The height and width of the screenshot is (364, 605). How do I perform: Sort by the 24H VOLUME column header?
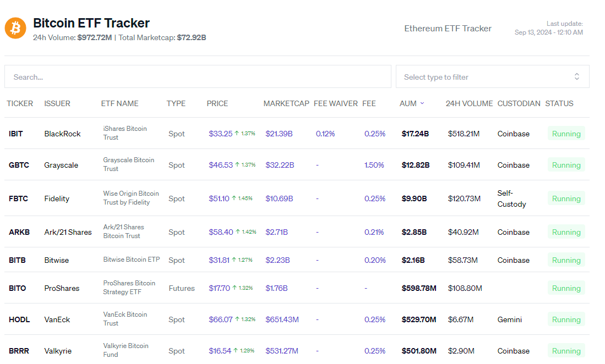(469, 103)
